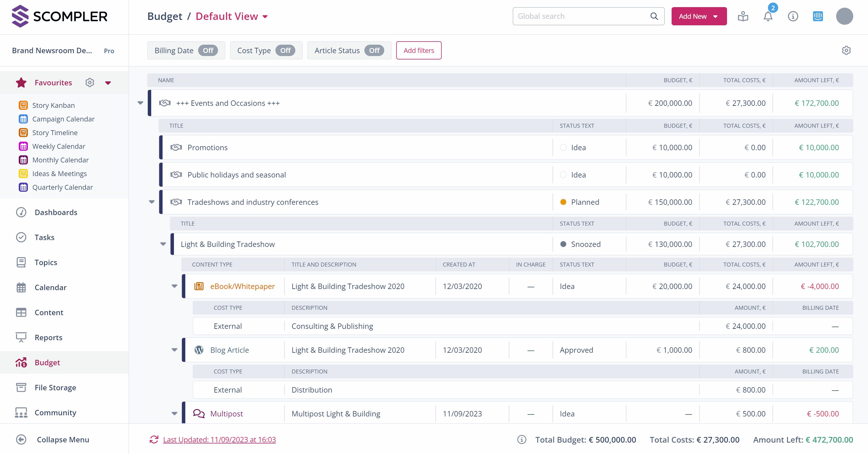Go to File Storage in sidebar

tap(55, 387)
